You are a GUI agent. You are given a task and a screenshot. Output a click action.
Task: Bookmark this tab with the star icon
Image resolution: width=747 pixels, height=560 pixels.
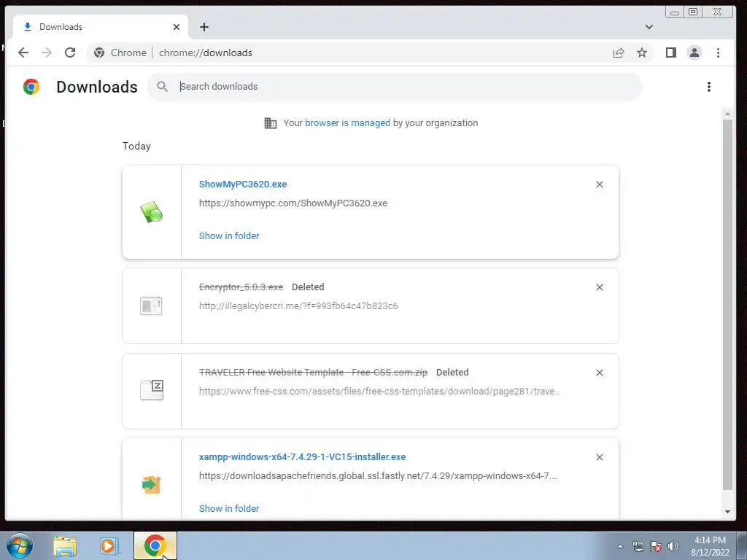pyautogui.click(x=642, y=52)
